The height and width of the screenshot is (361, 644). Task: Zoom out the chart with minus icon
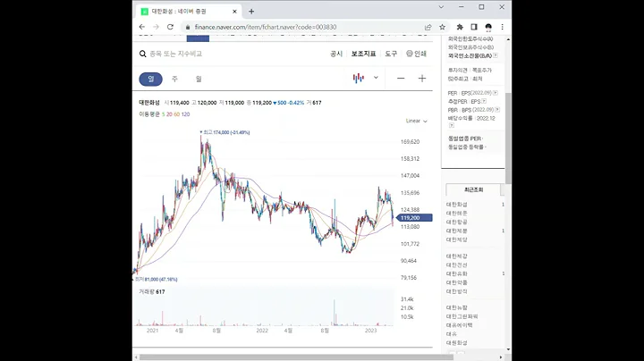[x=401, y=79]
